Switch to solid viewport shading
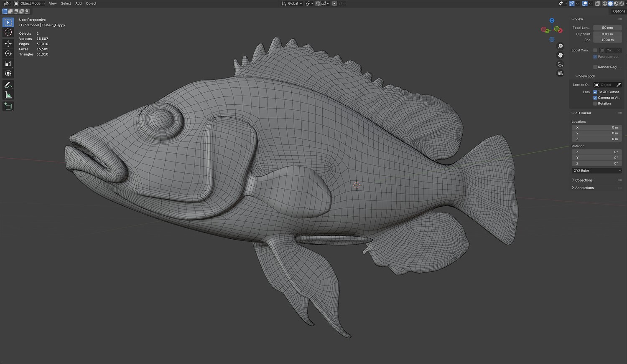This screenshot has width=627, height=364. click(610, 3)
